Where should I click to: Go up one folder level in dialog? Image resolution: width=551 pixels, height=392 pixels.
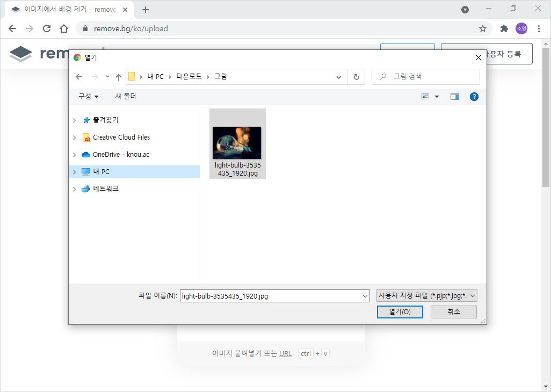[119, 77]
